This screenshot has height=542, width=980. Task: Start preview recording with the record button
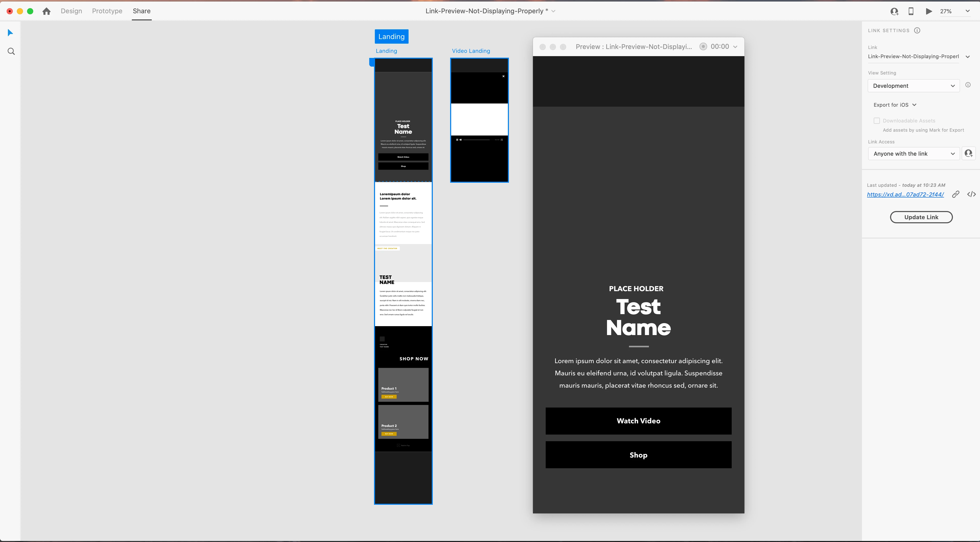[703, 46]
